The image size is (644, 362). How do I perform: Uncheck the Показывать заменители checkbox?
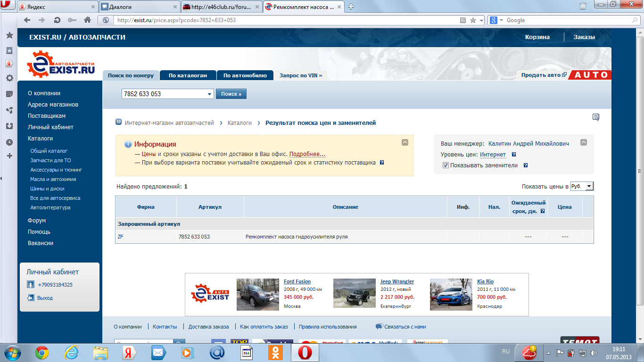(x=446, y=165)
